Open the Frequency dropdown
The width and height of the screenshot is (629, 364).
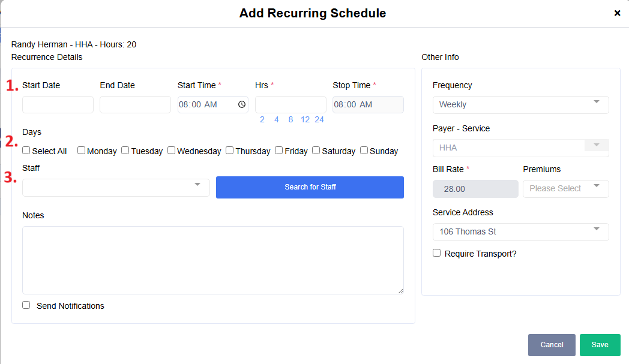pyautogui.click(x=520, y=104)
